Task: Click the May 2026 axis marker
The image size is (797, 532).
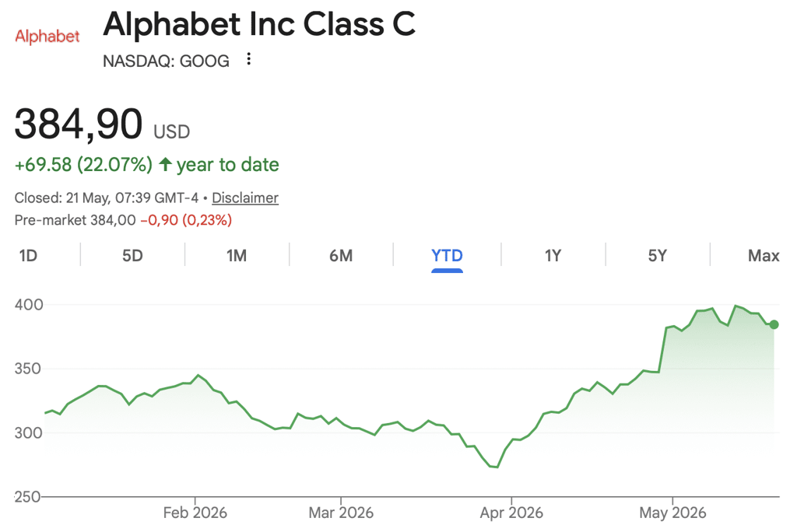Action: 672,513
